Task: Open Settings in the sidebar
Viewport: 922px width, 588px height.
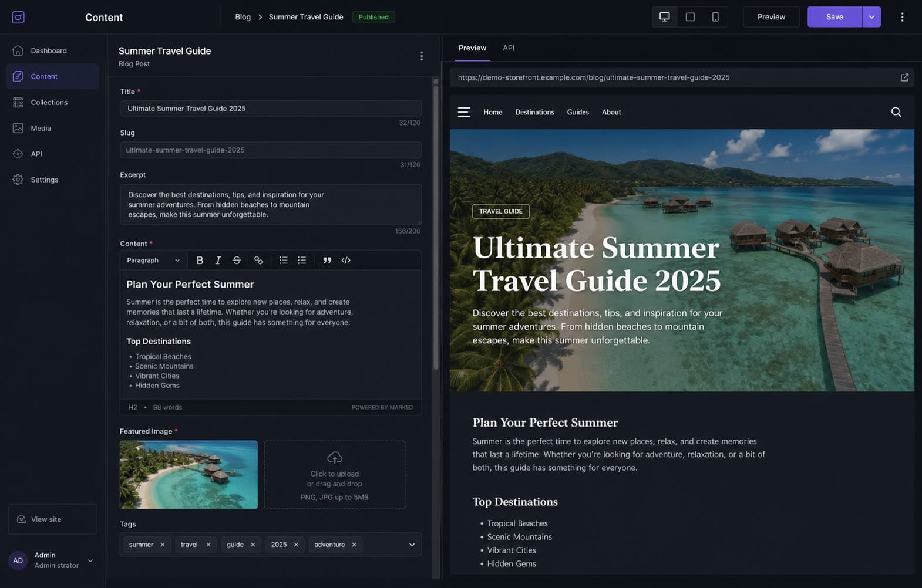Action: point(52,180)
